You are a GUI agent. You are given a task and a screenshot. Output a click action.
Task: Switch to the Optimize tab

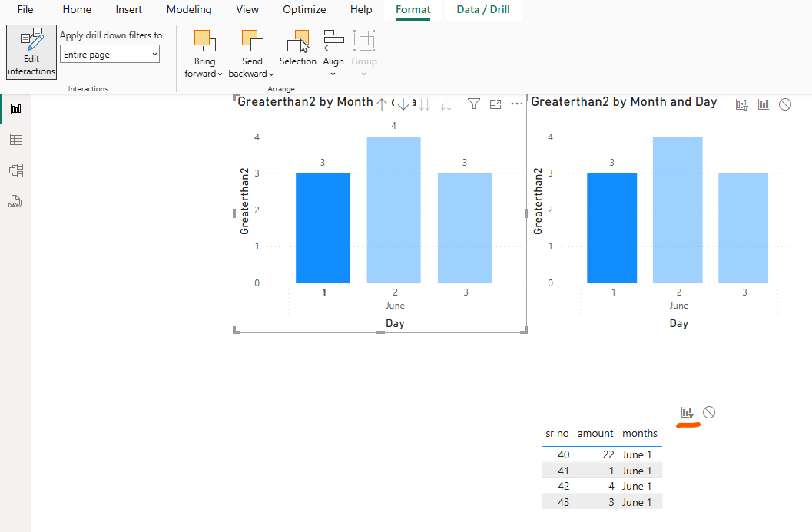coord(304,9)
